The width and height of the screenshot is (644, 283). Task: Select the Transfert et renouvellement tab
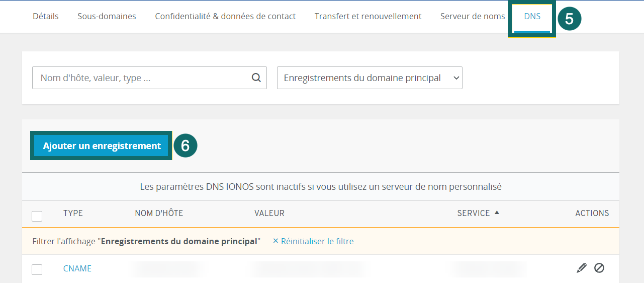[368, 16]
